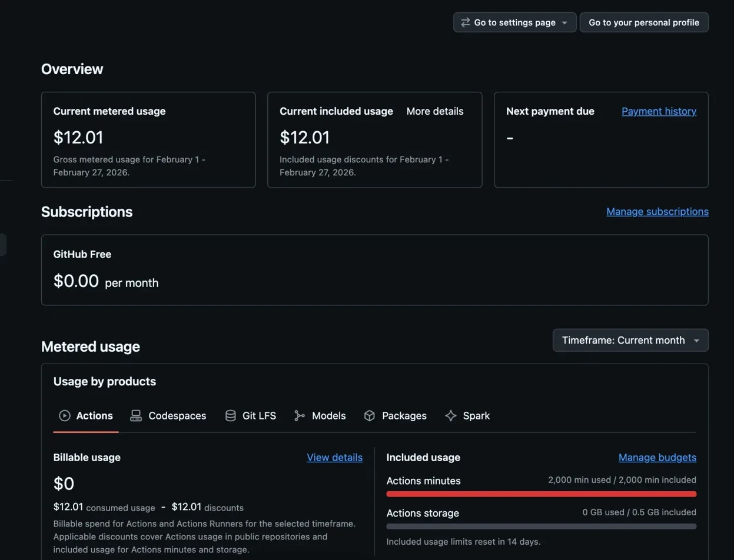Click Go to your personal profile button
This screenshot has width=734, height=560.
[x=643, y=22]
